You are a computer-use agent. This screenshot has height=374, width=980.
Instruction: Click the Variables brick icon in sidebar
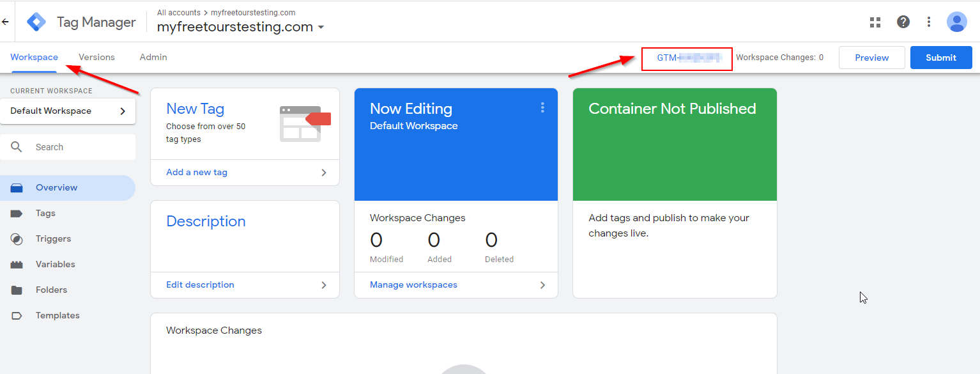coord(17,265)
